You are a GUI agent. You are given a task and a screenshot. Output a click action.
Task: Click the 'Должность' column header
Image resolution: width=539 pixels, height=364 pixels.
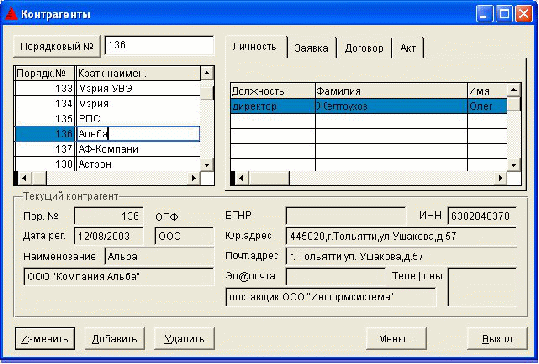click(x=273, y=91)
